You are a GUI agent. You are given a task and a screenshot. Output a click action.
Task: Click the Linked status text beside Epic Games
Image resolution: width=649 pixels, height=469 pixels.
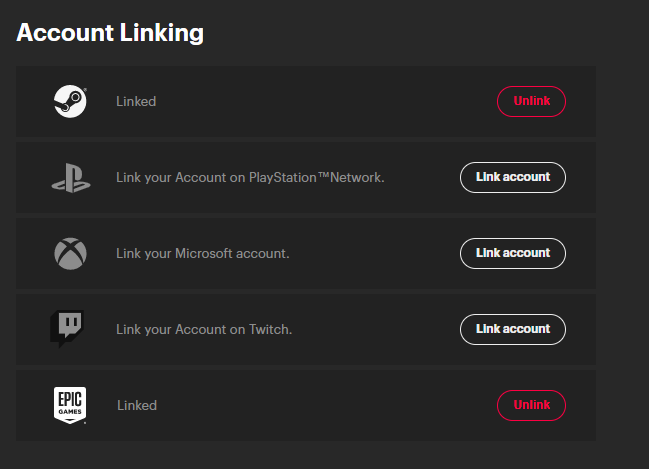pyautogui.click(x=137, y=406)
